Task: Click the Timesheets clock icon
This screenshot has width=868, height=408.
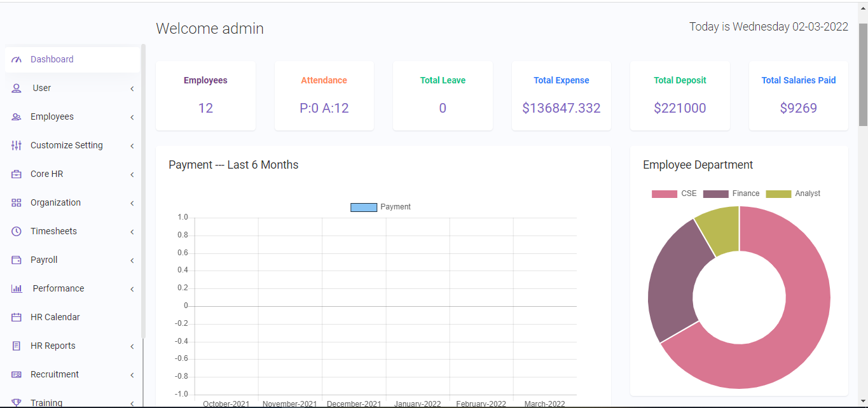Action: tap(17, 232)
